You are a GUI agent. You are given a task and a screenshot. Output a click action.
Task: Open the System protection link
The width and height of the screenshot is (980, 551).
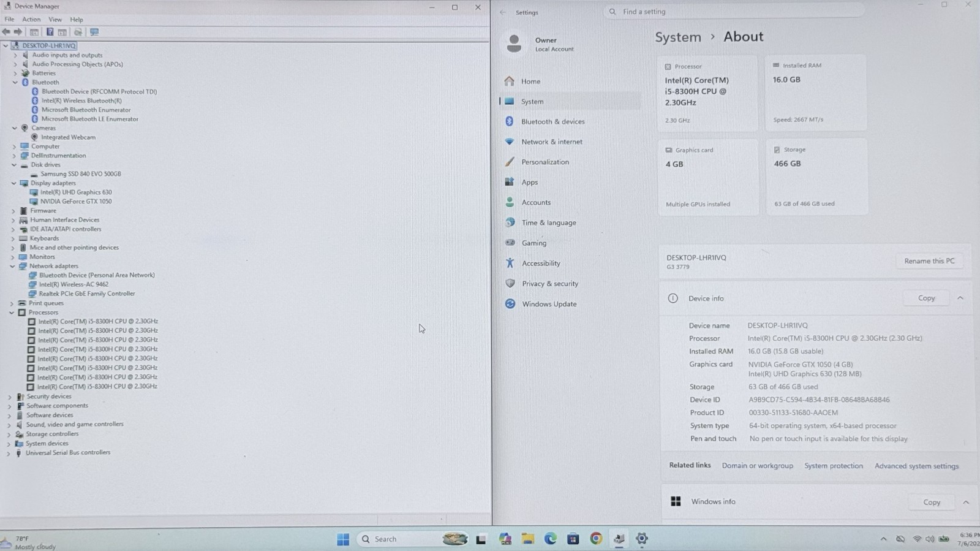(834, 466)
